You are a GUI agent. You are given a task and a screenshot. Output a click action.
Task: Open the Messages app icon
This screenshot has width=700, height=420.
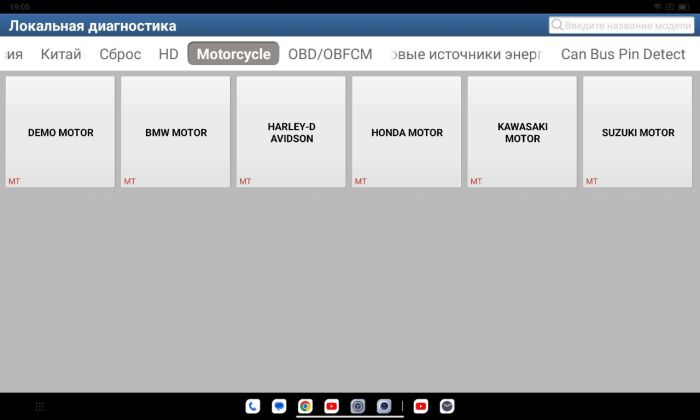279,406
